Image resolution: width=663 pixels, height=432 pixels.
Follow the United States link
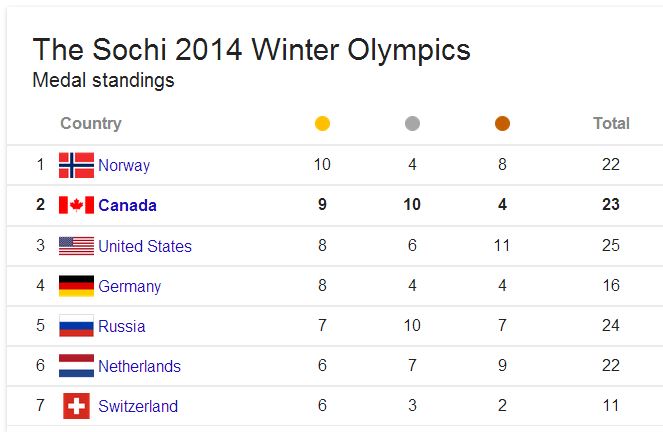click(x=145, y=246)
